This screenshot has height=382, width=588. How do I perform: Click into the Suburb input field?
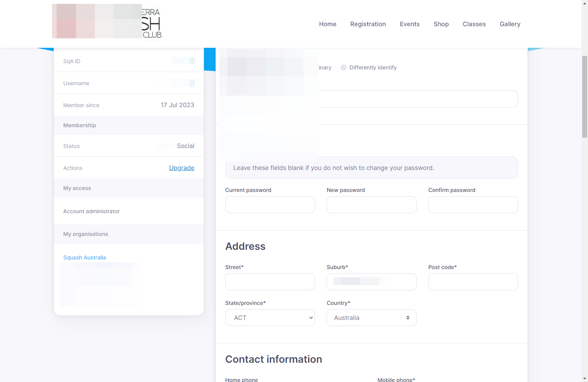click(372, 282)
